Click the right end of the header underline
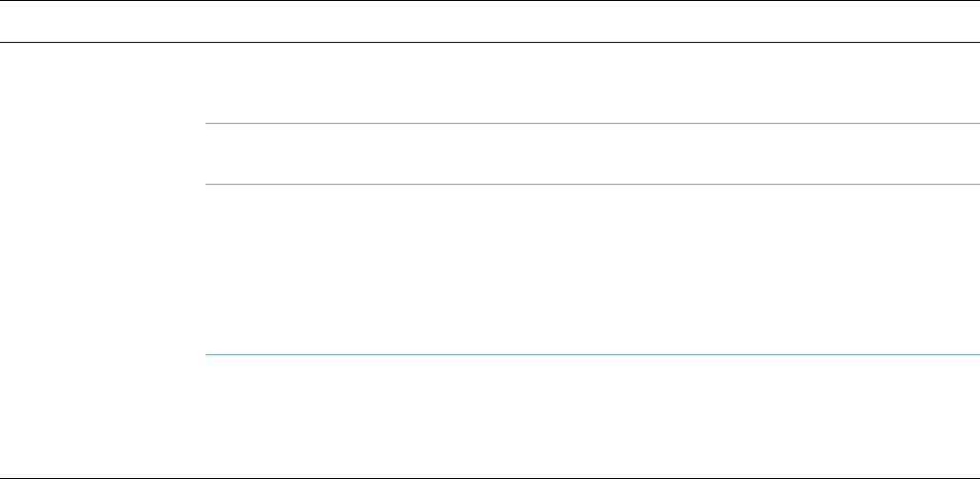The width and height of the screenshot is (980, 479). [975, 42]
